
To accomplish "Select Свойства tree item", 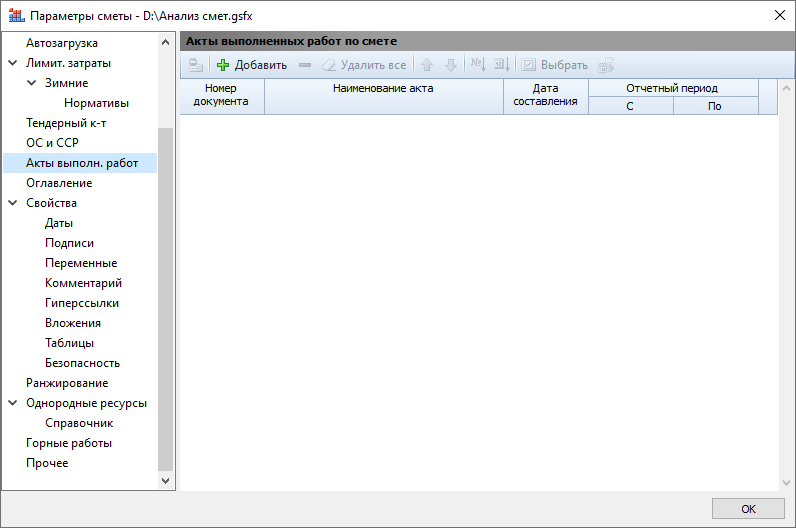I will coord(51,203).
